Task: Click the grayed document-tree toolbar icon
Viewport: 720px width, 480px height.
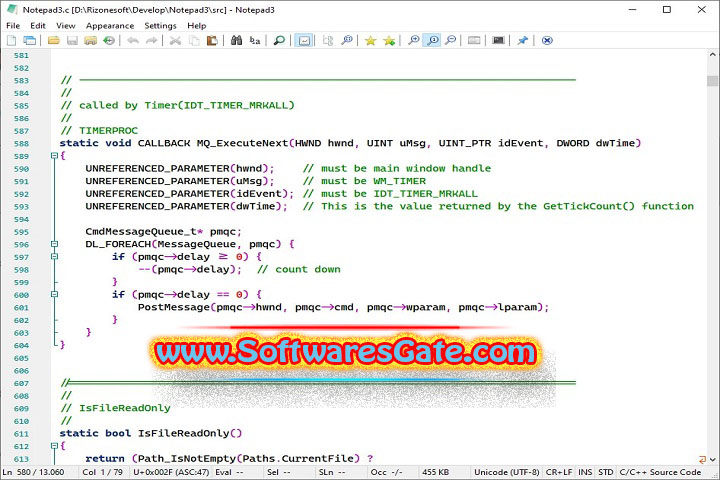Action: 328,41
